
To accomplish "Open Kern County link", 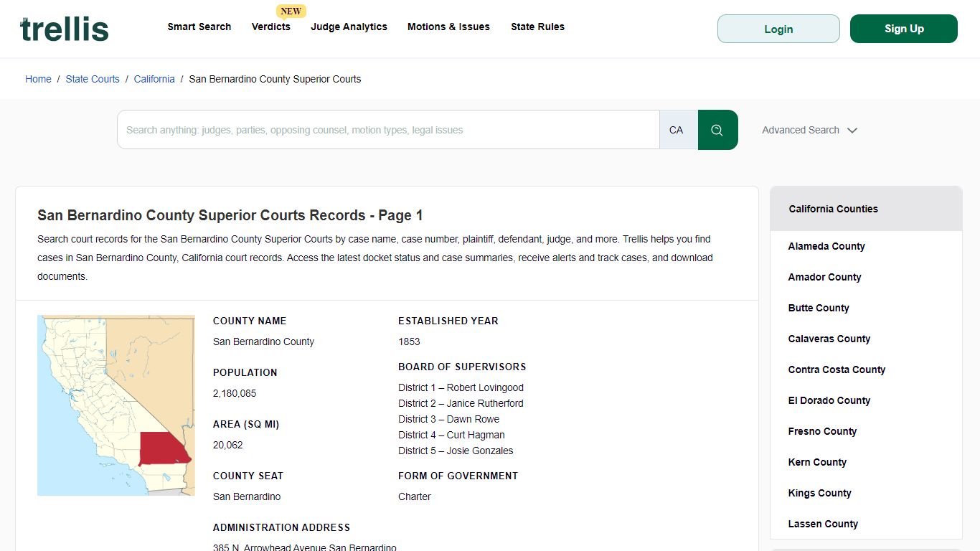I will pos(817,462).
